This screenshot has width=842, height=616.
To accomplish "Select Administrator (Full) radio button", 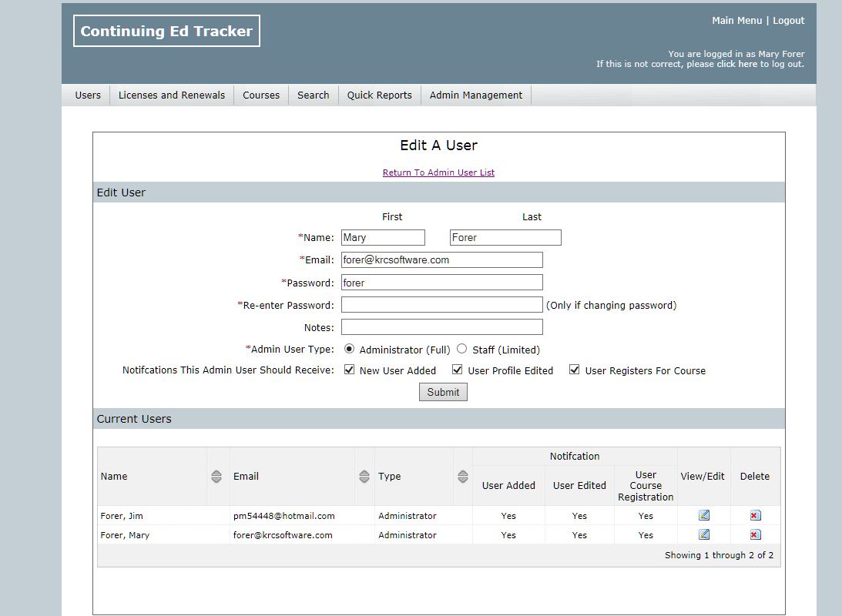I will pos(350,349).
